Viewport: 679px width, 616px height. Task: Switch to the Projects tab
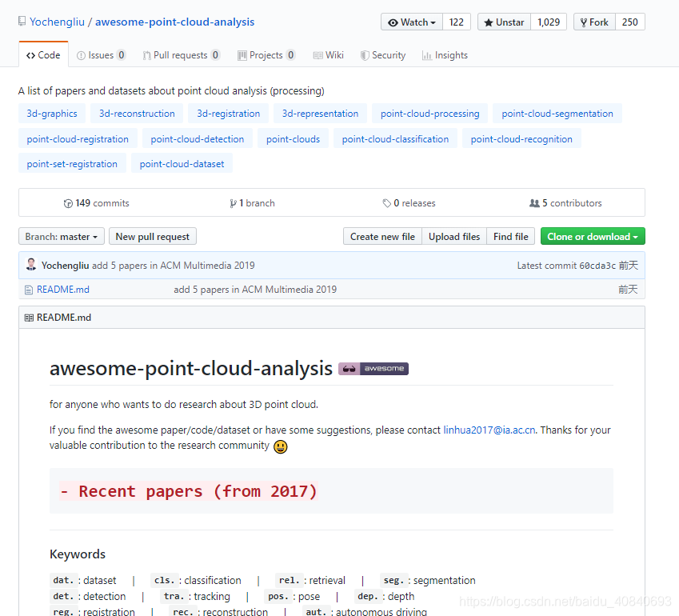coord(266,55)
